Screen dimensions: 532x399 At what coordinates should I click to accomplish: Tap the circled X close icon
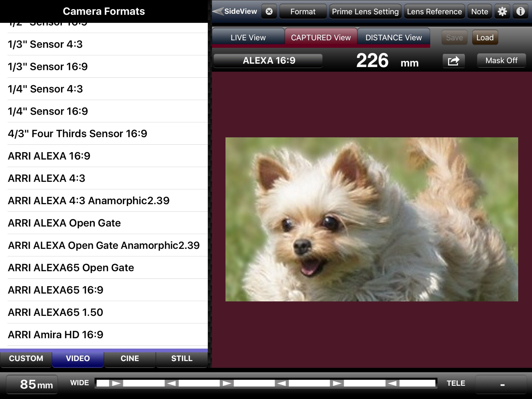[x=269, y=11]
